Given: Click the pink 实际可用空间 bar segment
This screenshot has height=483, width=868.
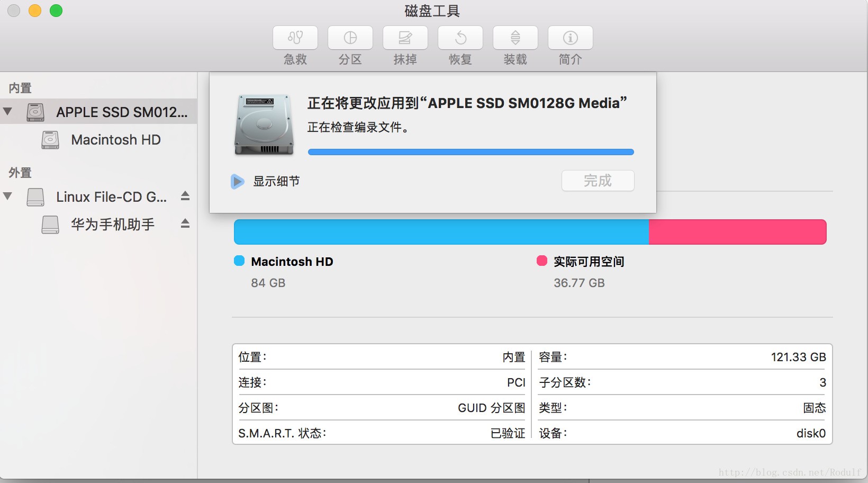Looking at the screenshot, I should (x=737, y=232).
